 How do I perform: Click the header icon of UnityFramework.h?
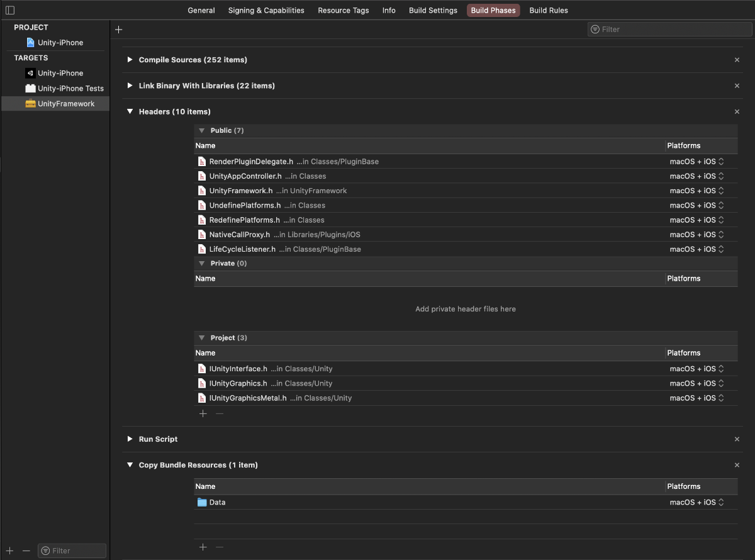point(202,191)
